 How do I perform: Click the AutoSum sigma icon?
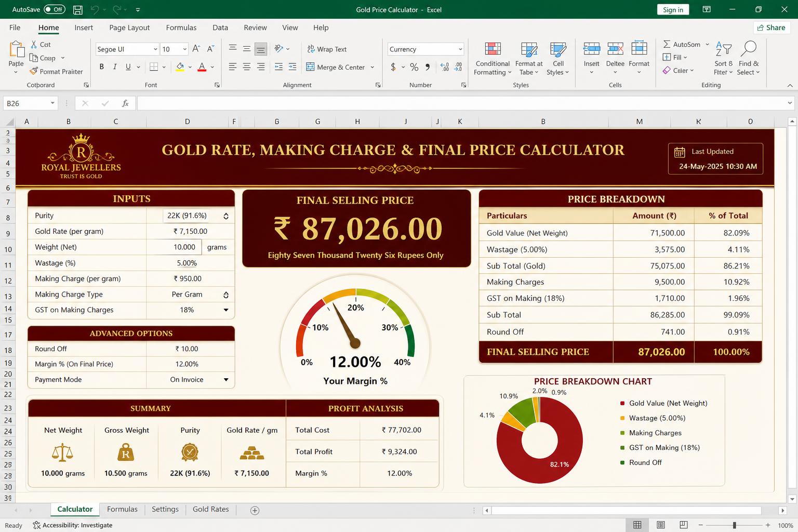(x=667, y=45)
